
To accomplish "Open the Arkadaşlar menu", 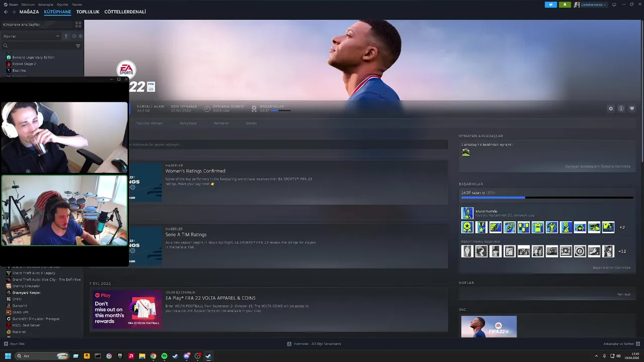I will [46, 5].
